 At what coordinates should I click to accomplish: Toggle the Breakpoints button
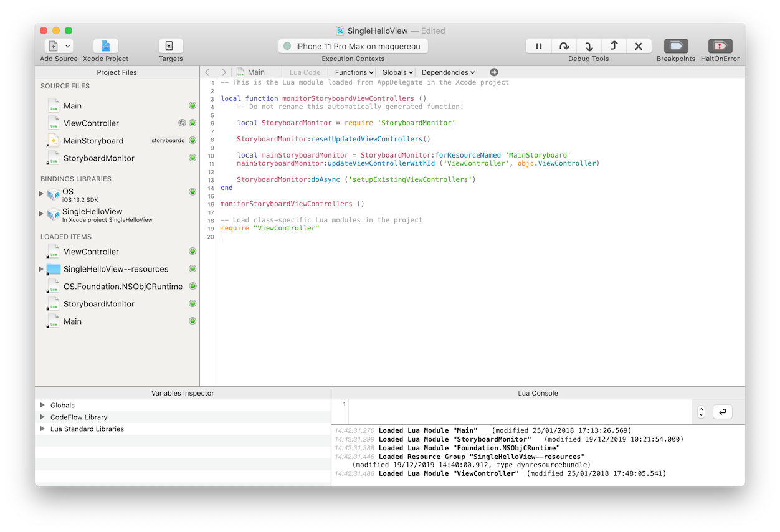point(676,46)
